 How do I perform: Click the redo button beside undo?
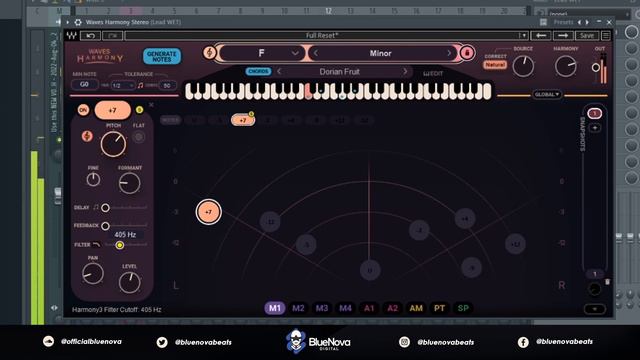(112, 36)
